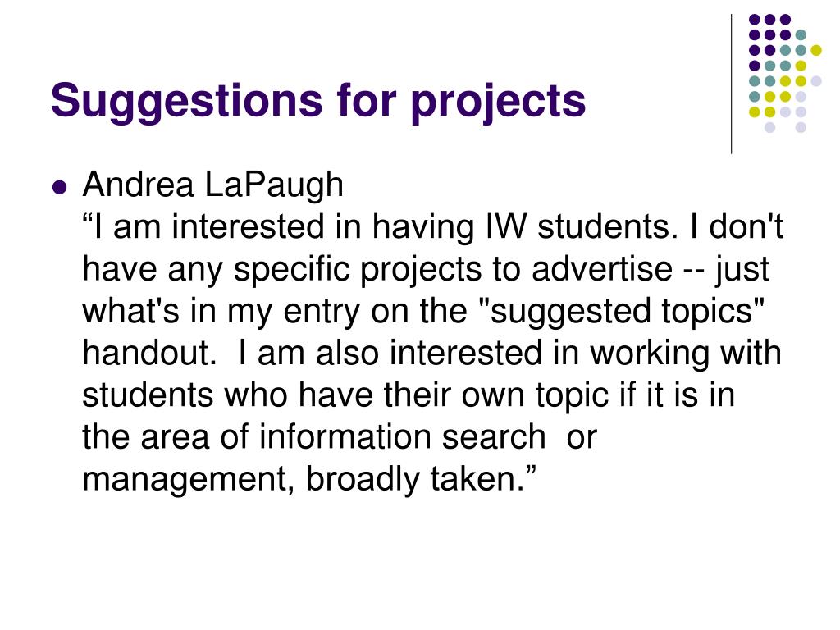Click the name 'Andrea LaPaugh'
Viewport: 840px width, 630px height.
tap(212, 185)
